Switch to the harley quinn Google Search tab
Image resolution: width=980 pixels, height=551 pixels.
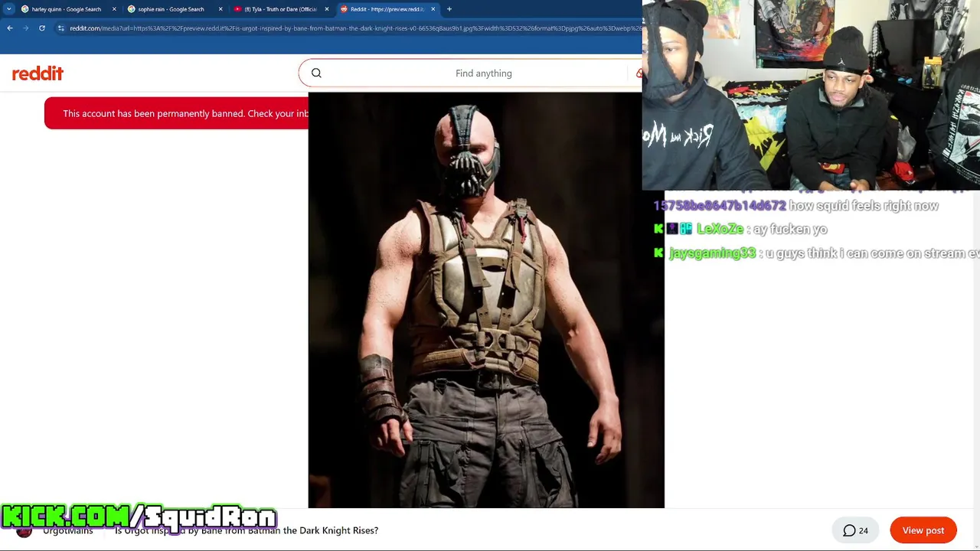(x=66, y=9)
